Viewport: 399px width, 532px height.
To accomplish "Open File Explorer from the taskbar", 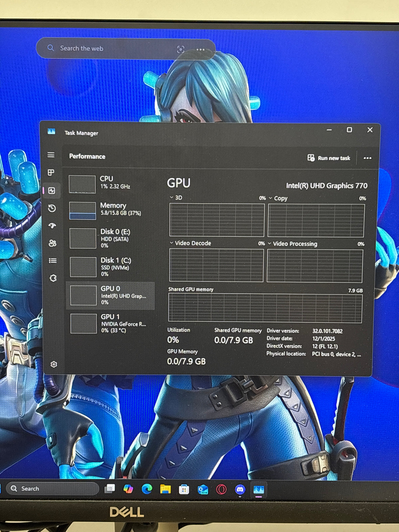I will coord(165,489).
